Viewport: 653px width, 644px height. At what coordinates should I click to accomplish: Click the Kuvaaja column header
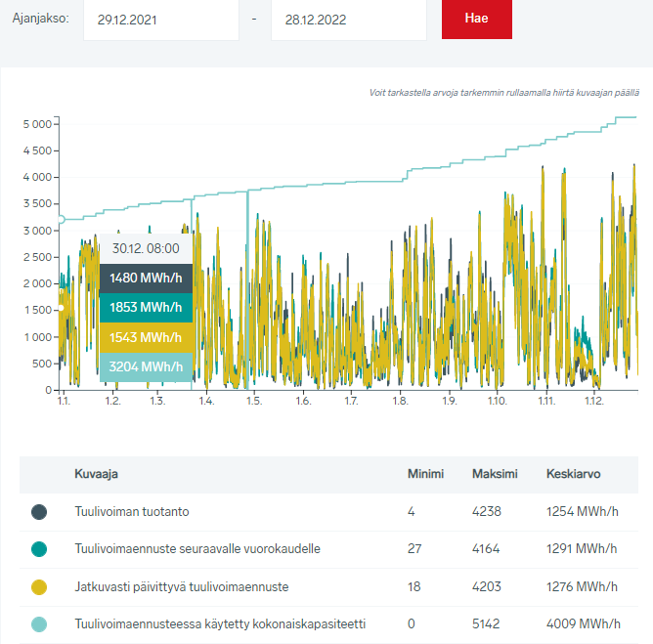point(97,474)
